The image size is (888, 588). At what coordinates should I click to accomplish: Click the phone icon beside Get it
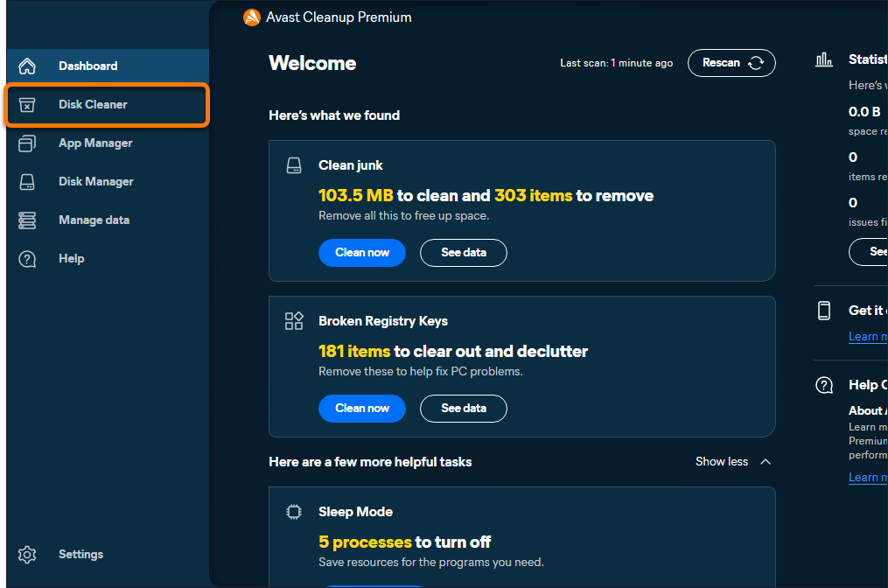824,311
